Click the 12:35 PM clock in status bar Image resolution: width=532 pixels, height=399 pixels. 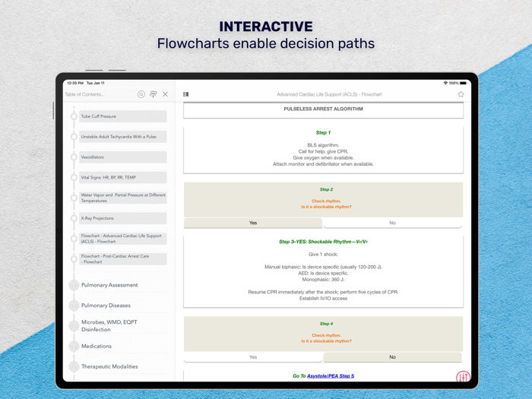pos(75,83)
